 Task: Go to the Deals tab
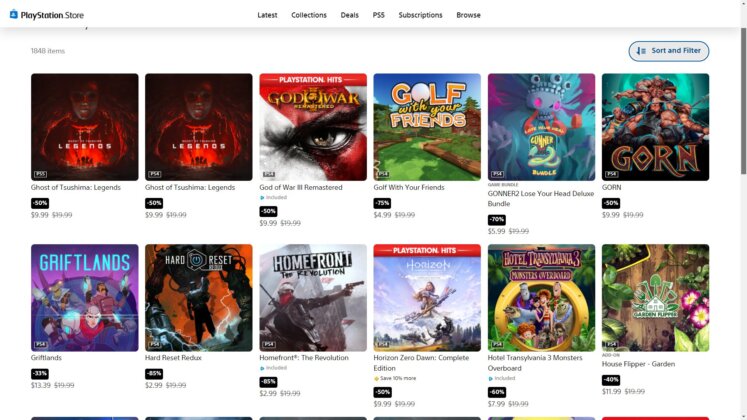[x=349, y=15]
